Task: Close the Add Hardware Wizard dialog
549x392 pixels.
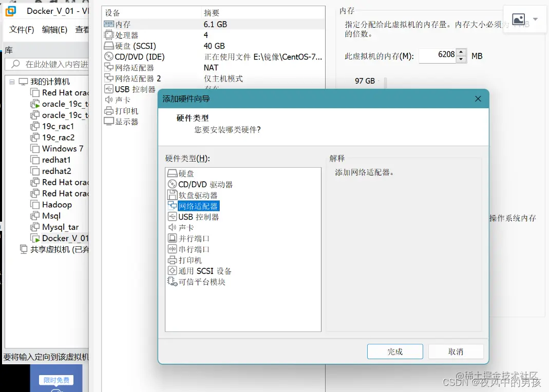Action: point(478,99)
